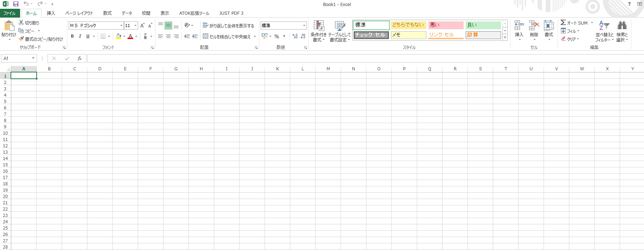Click 挿入 insert cells icon
This screenshot has height=250, width=644.
click(x=519, y=26)
